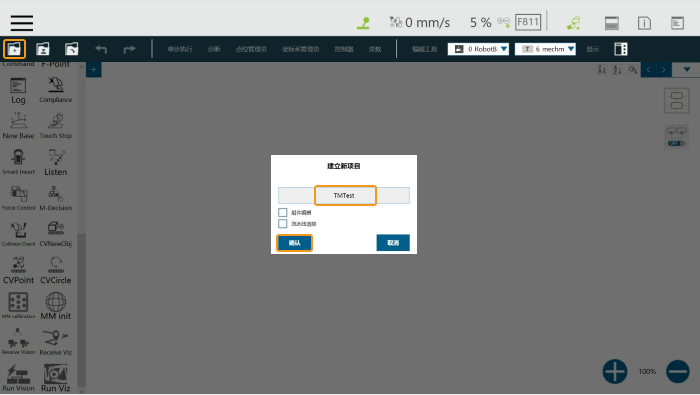
Task: Click the log list icon at top right
Action: (x=677, y=23)
